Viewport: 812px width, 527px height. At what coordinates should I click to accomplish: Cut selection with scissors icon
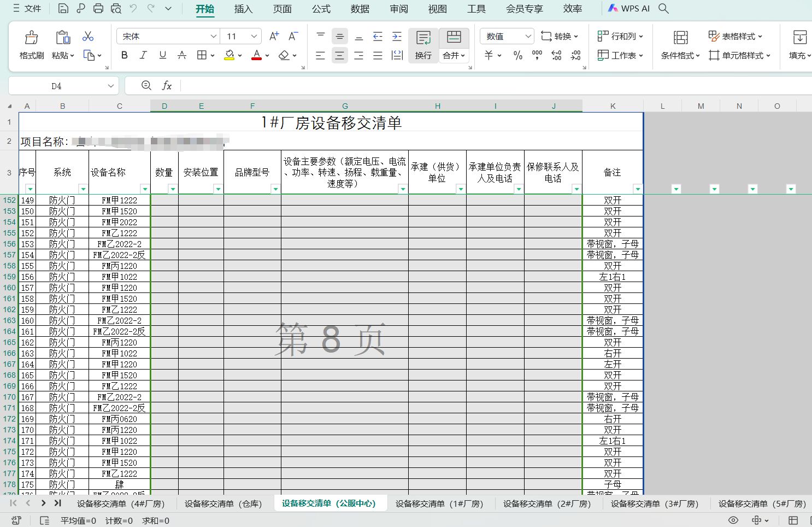88,36
